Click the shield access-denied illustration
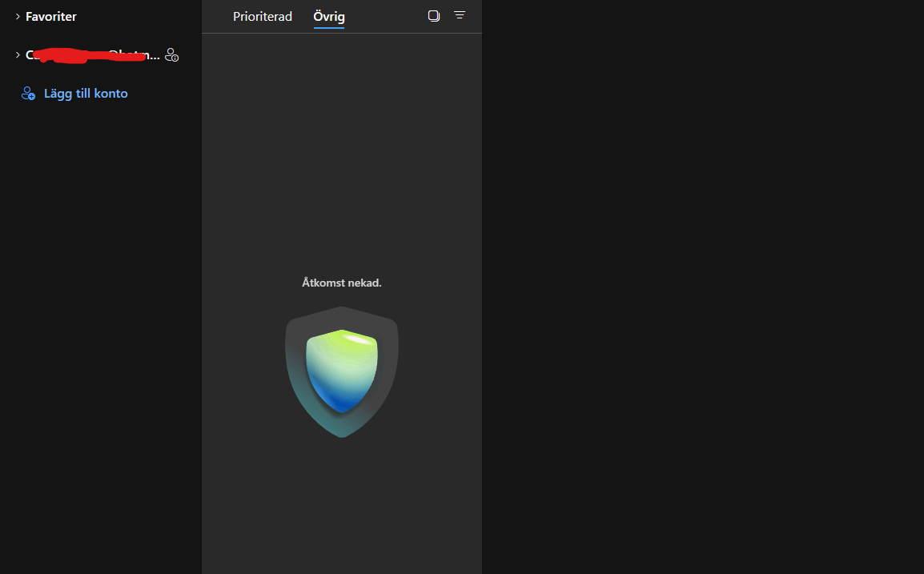This screenshot has width=924, height=574. click(x=342, y=372)
